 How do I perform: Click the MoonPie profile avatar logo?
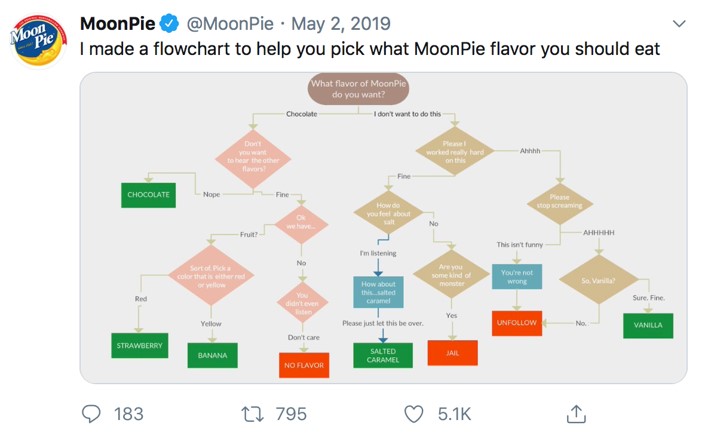point(38,41)
